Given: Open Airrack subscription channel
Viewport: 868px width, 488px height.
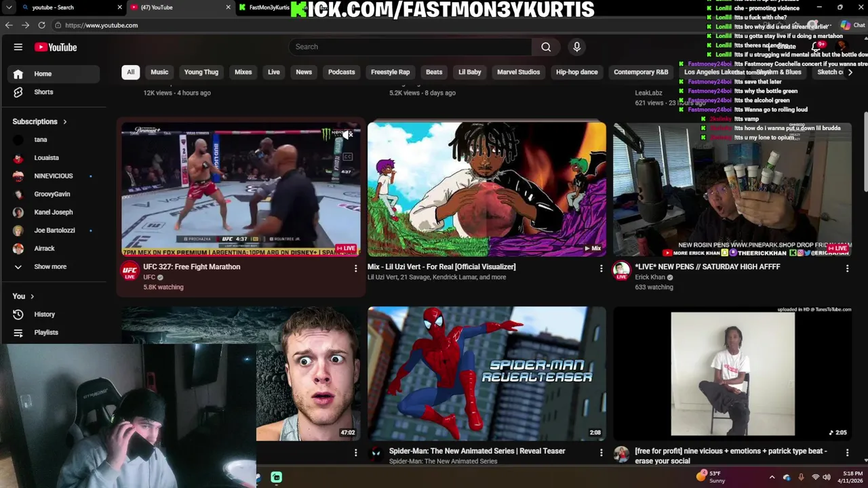Looking at the screenshot, I should (x=53, y=249).
